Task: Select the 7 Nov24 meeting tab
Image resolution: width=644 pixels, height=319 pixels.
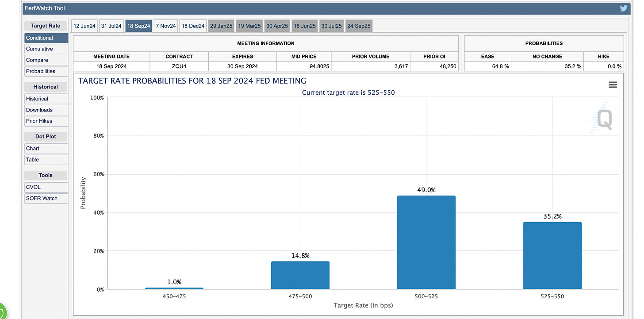Action: (x=166, y=26)
